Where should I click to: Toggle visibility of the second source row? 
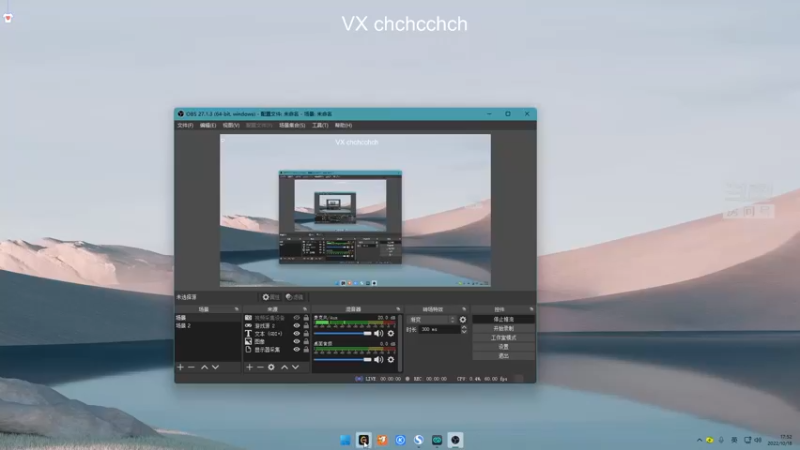pos(296,326)
